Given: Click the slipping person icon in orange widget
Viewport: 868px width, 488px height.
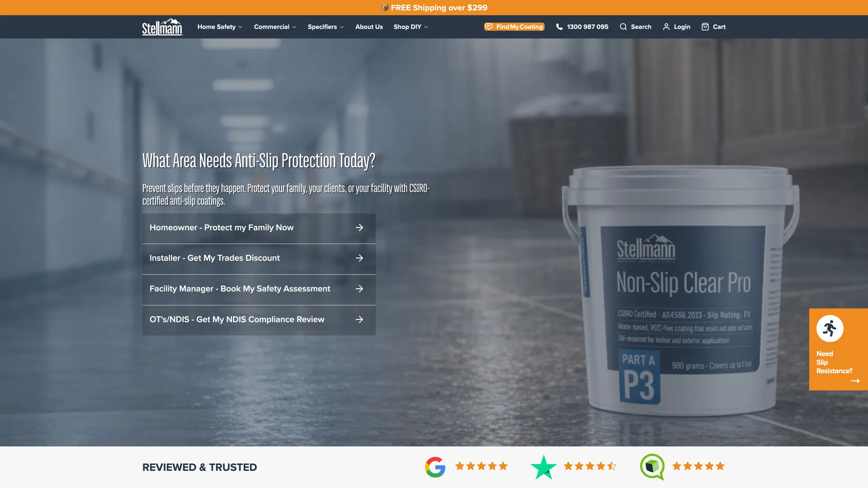Looking at the screenshot, I should (x=830, y=328).
